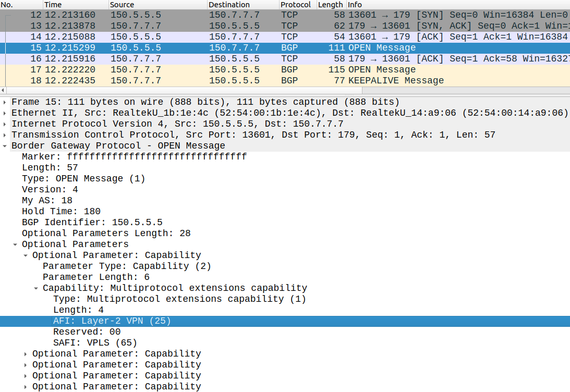Viewport: 570px width, 392px height.
Task: Collapse the first Optional Parameter: Capability
Action: pos(26,255)
